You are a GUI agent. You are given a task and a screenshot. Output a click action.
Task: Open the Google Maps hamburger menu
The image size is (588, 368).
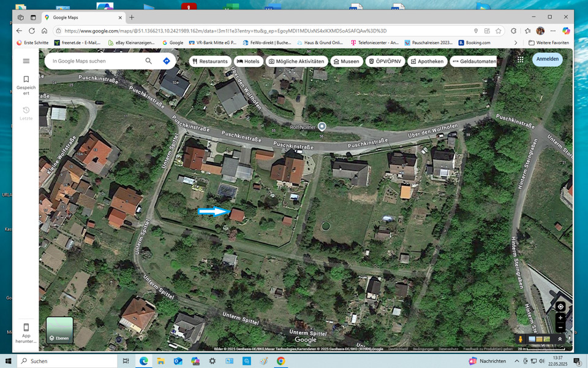coord(26,61)
